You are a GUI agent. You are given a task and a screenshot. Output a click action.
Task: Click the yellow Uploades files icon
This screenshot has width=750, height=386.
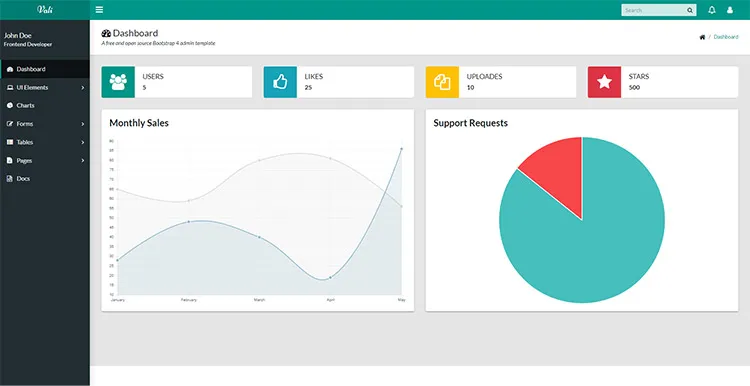click(x=442, y=82)
